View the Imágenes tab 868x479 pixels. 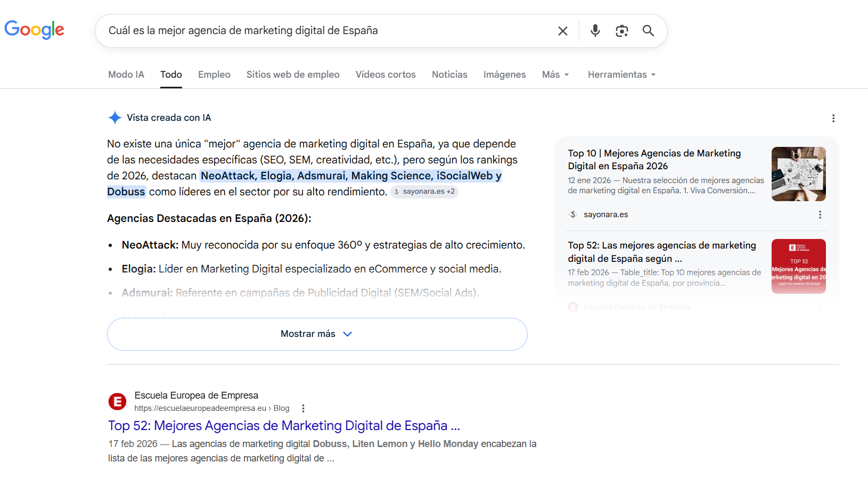click(504, 75)
